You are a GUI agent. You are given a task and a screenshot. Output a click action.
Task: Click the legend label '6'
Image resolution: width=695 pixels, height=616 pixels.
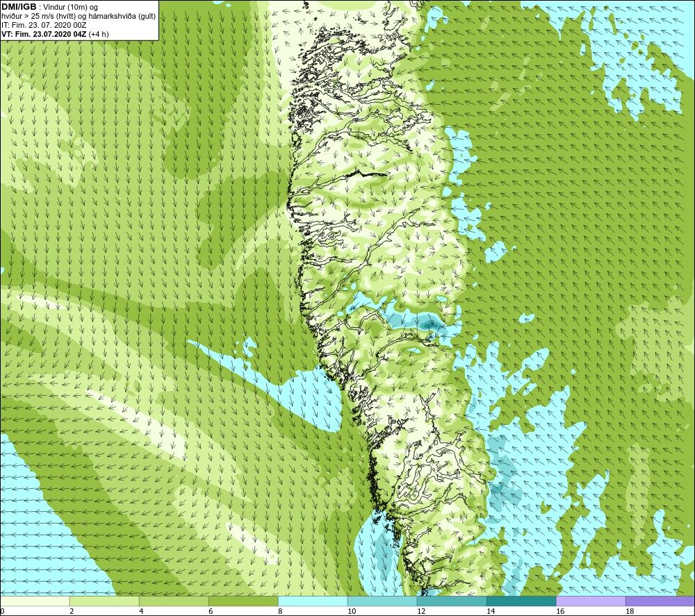[x=211, y=611]
